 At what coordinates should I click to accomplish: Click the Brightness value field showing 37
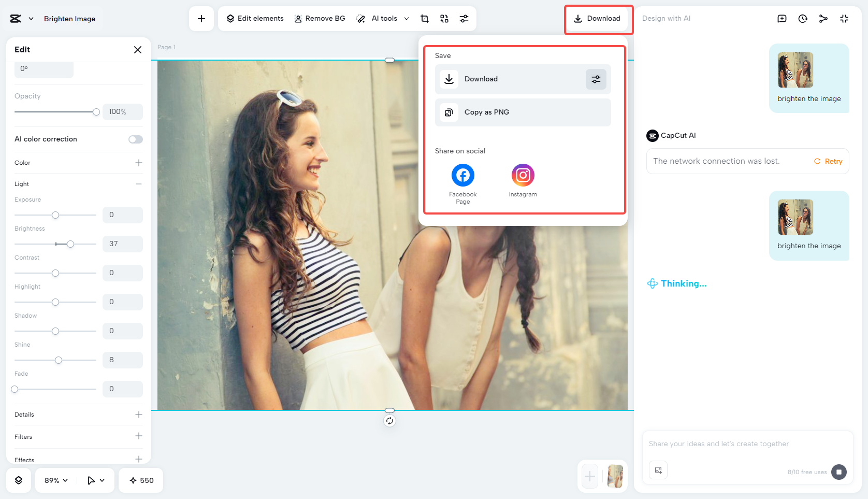(123, 244)
